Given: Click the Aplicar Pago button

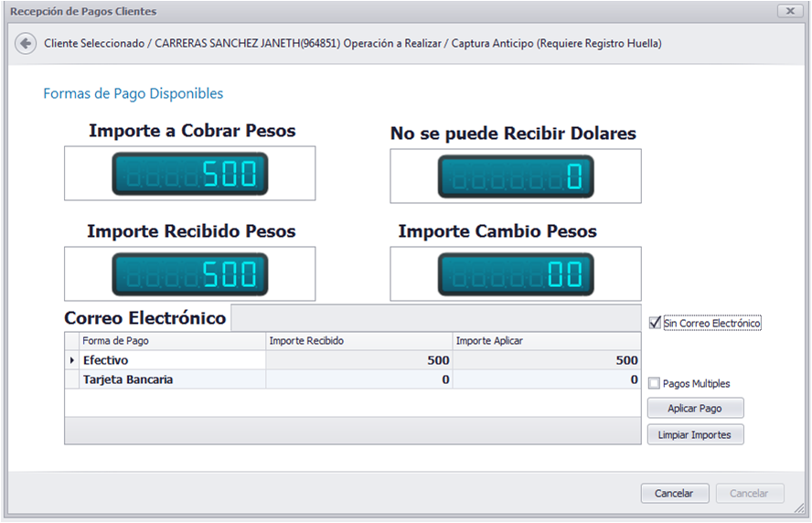Looking at the screenshot, I should point(696,408).
